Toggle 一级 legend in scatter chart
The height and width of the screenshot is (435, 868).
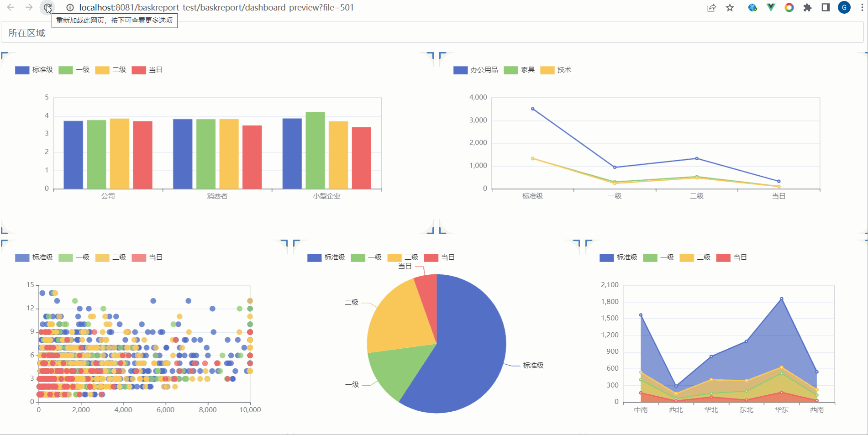[74, 257]
